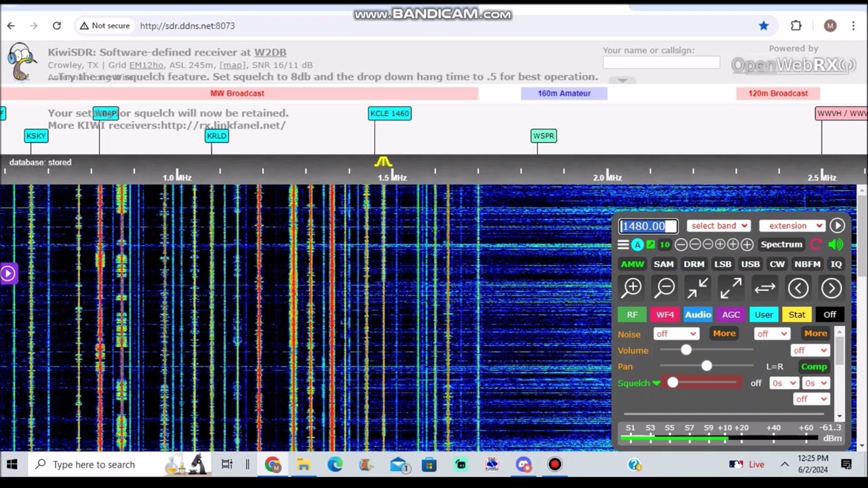Select IQ demodulation mode
Image resolution: width=868 pixels, height=488 pixels.
point(836,264)
